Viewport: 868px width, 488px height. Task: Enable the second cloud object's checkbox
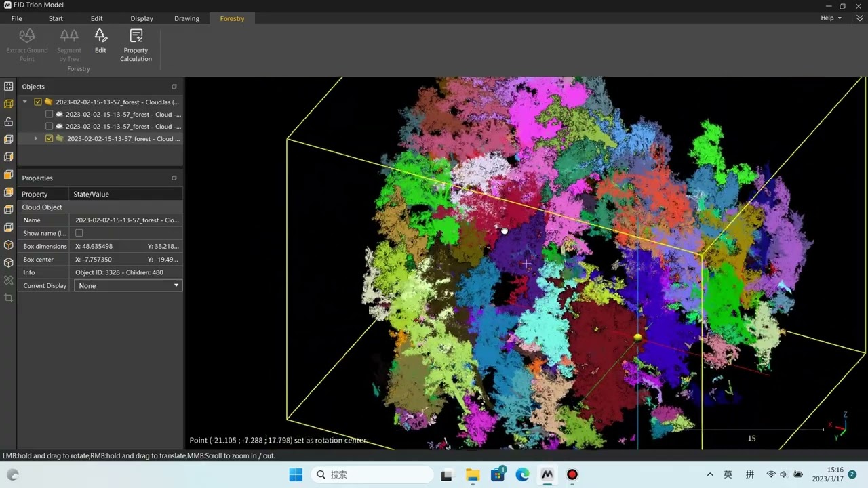click(49, 127)
